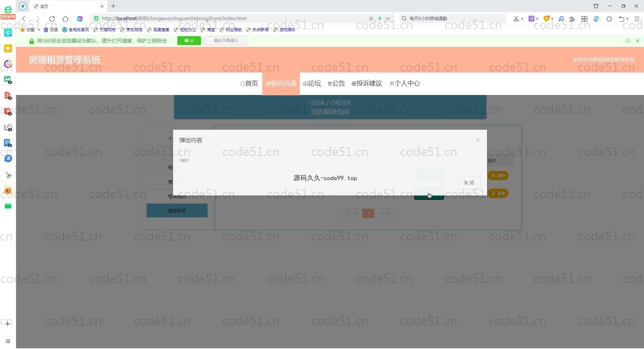The width and height of the screenshot is (644, 349).
Task: Open 百度 bookmark
Action: coord(51,30)
